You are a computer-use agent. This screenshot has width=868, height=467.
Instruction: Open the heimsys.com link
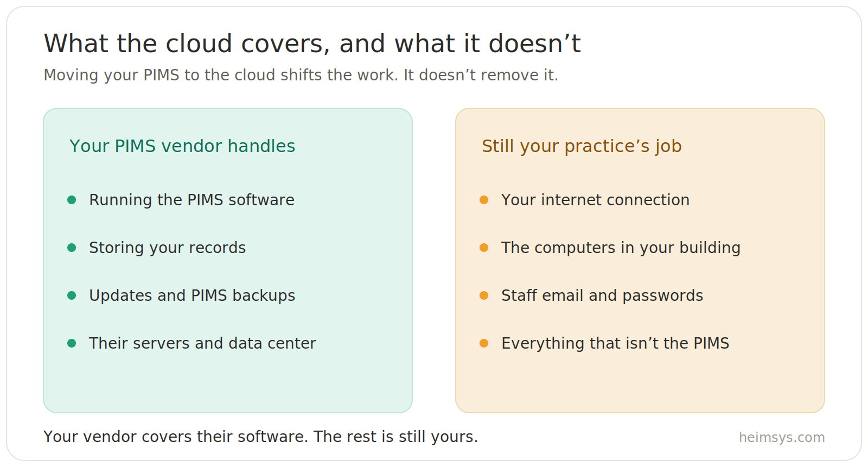pos(782,437)
